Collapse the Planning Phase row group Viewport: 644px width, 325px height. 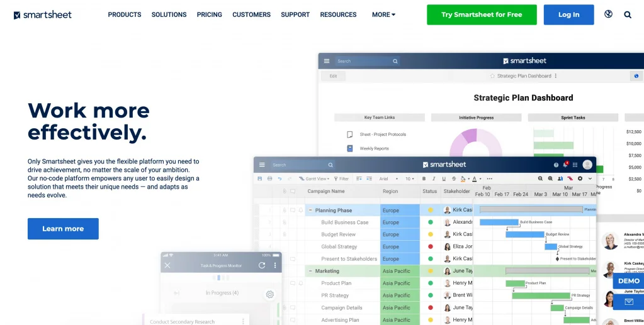[310, 211]
